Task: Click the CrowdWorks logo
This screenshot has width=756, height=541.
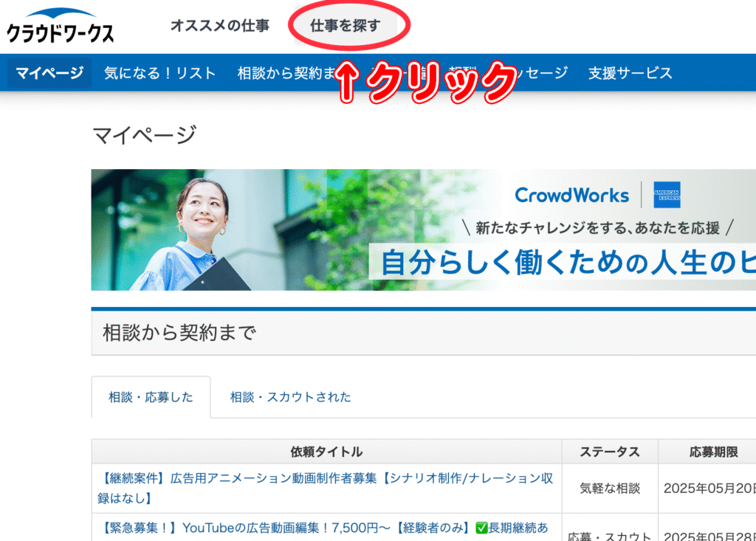Action: pos(61,26)
